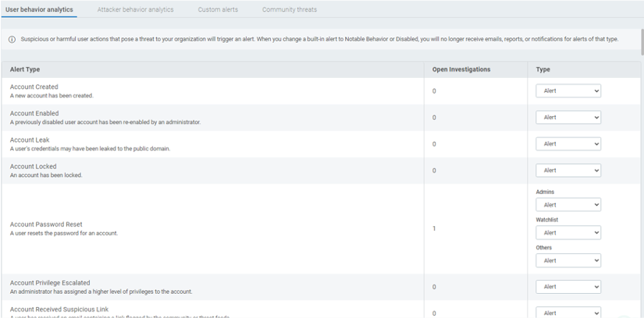Select the Account Leak alert name
This screenshot has width=644, height=318.
tap(30, 140)
